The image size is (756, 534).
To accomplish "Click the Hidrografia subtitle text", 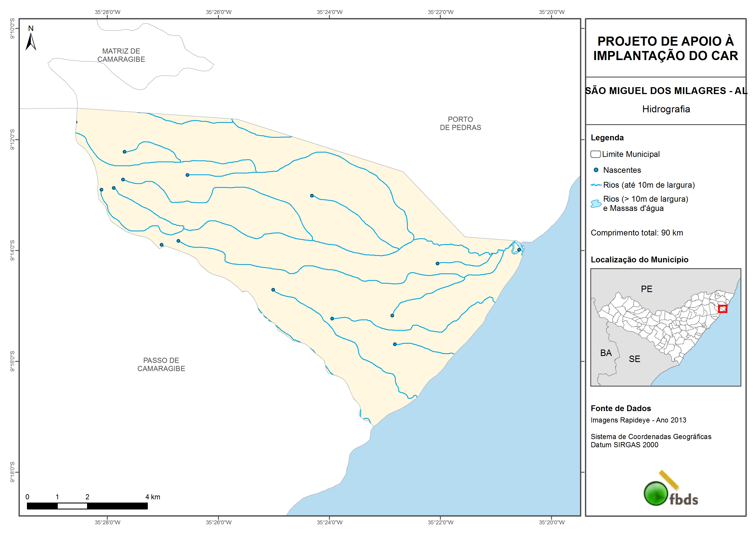I will 666,109.
